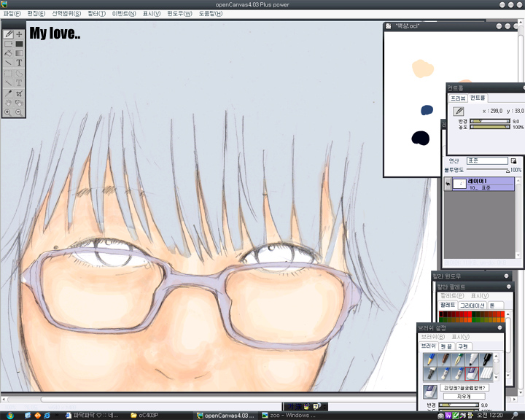The height and width of the screenshot is (420, 525).
Task: Select the gradient fill tool
Action: point(19,53)
